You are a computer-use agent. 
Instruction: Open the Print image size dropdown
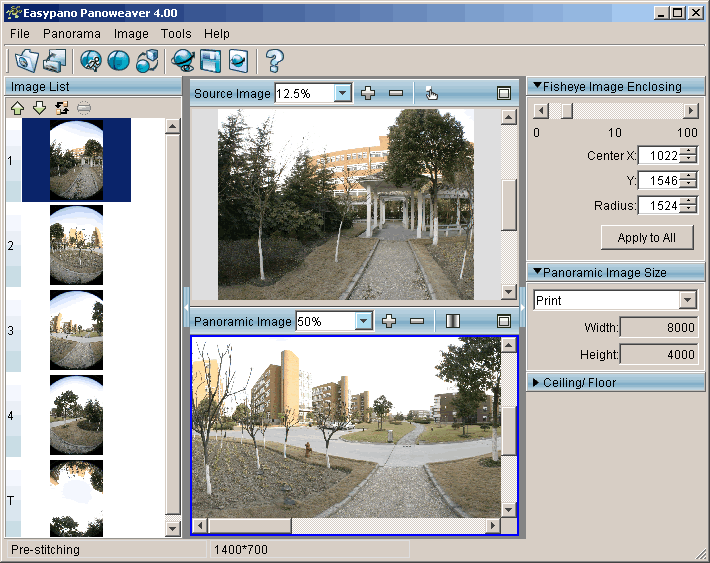coord(687,300)
